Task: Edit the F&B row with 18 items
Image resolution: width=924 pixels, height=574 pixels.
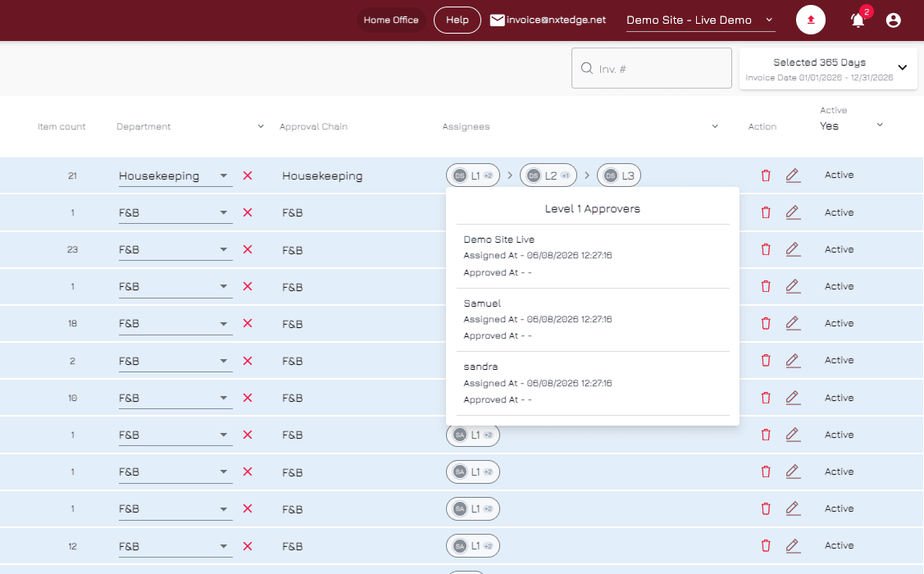Action: pyautogui.click(x=793, y=324)
